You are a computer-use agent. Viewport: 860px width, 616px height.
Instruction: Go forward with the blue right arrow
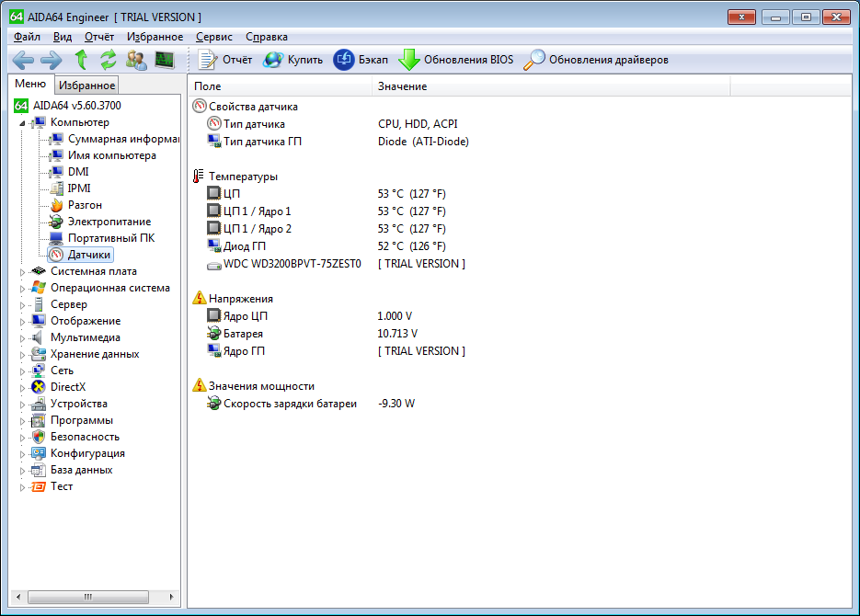pyautogui.click(x=51, y=60)
